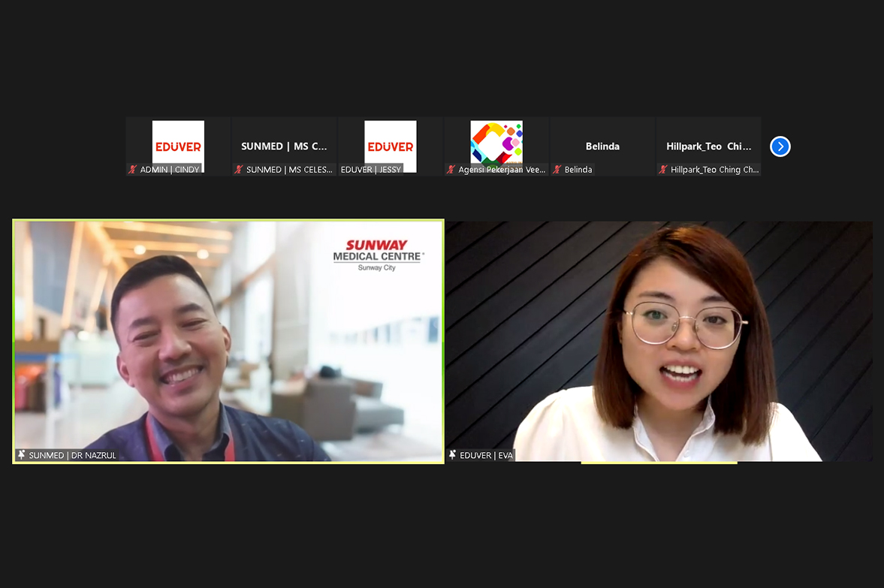This screenshot has height=588, width=884.
Task: Click the muted microphone icon beside the Belinda label
Action: 557,169
